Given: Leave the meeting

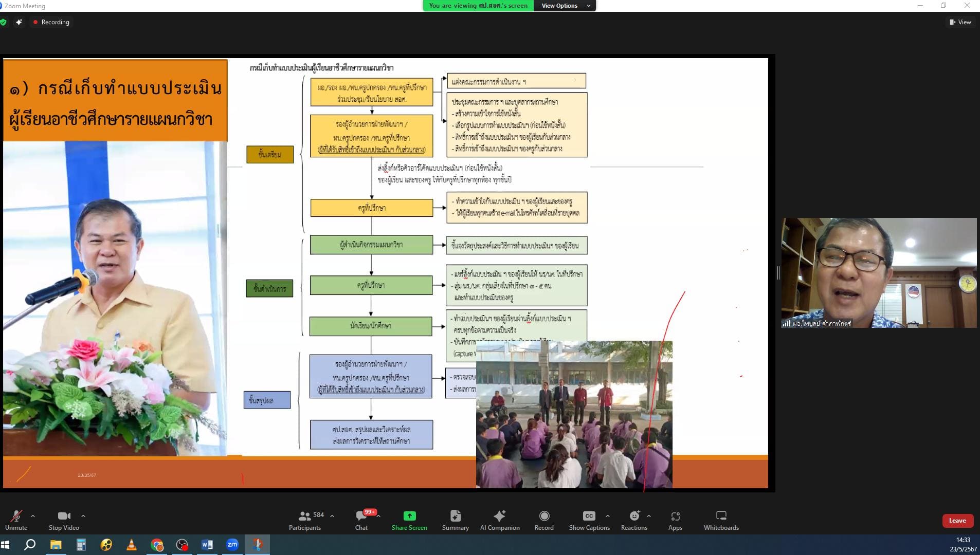Looking at the screenshot, I should pos(957,521).
